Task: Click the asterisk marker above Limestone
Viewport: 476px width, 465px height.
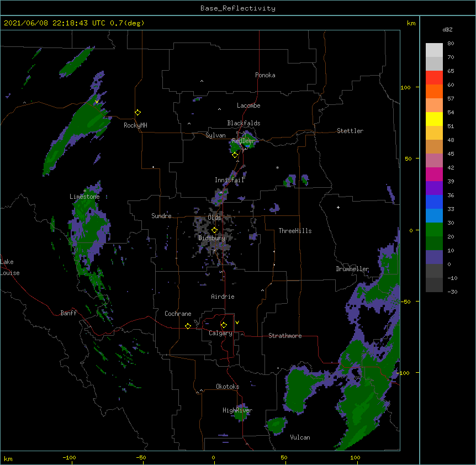Action: tap(84, 191)
